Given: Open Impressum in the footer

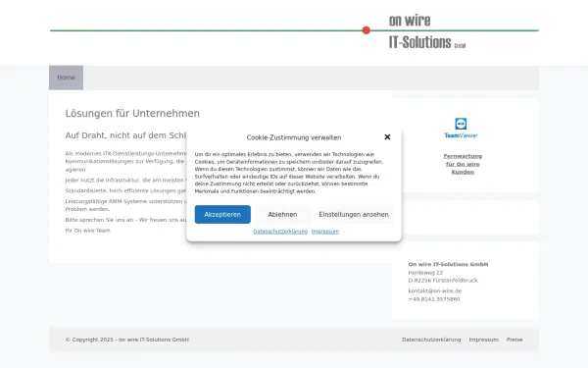Looking at the screenshot, I should [x=484, y=340].
